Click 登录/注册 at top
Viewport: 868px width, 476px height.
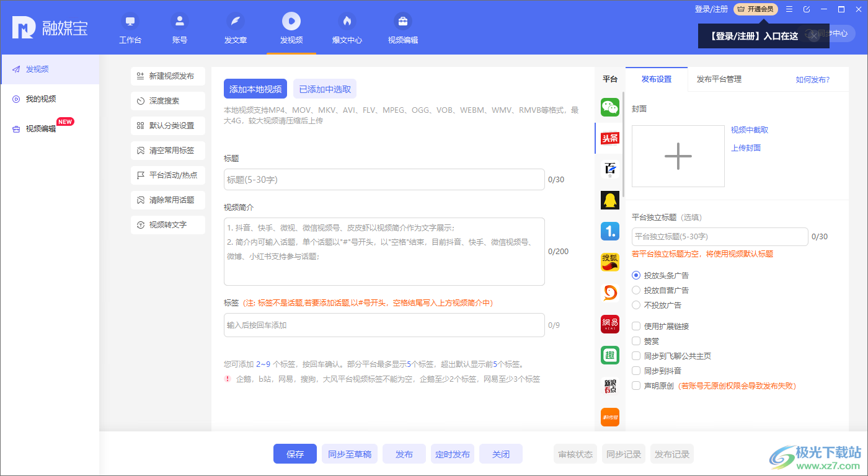pos(711,9)
